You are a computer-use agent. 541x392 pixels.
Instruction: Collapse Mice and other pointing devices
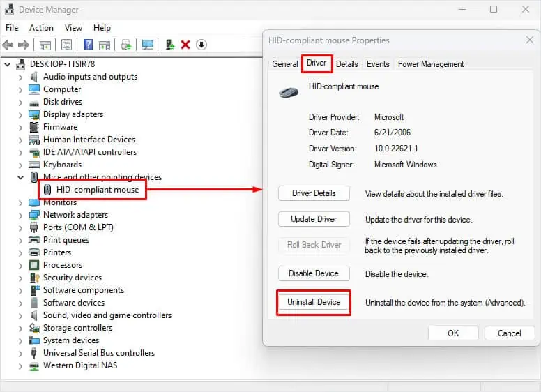pyautogui.click(x=20, y=177)
